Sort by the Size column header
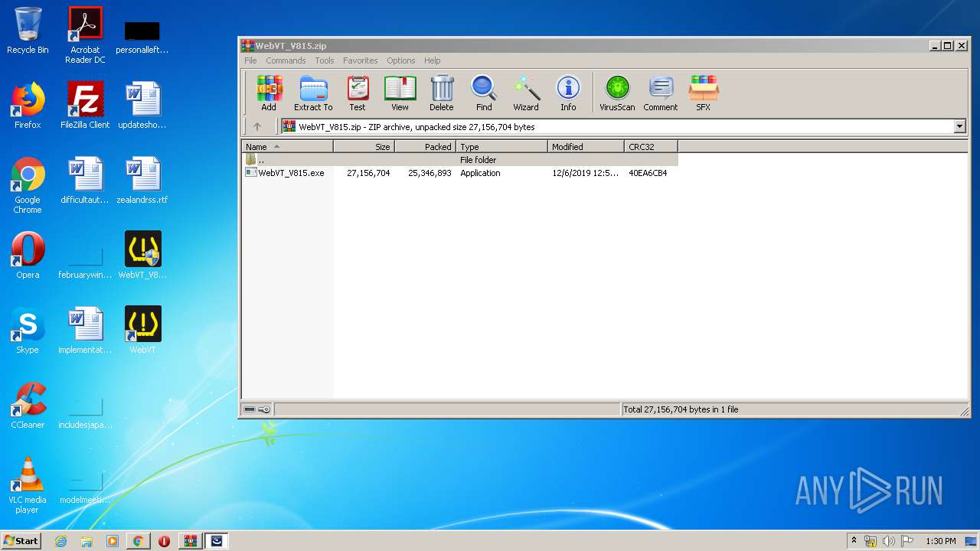The height and width of the screenshot is (551, 980). point(364,147)
